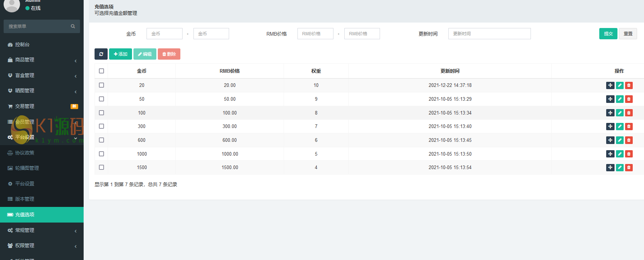Click drag-sort icon for the 20 coin row
The image size is (644, 260).
pyautogui.click(x=610, y=85)
